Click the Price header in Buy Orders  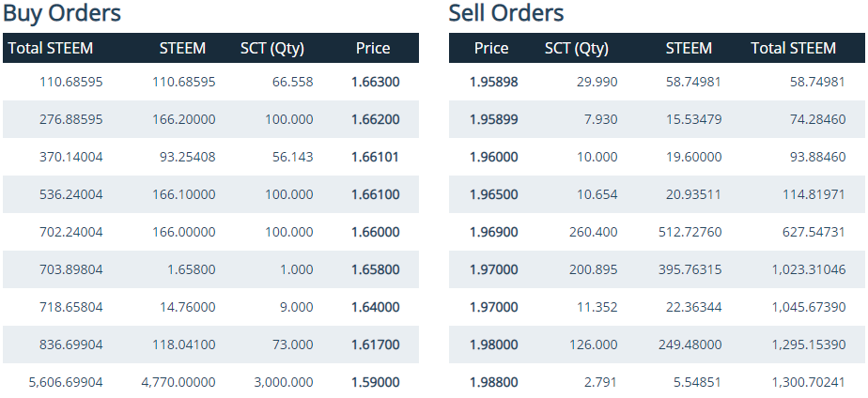click(x=373, y=48)
